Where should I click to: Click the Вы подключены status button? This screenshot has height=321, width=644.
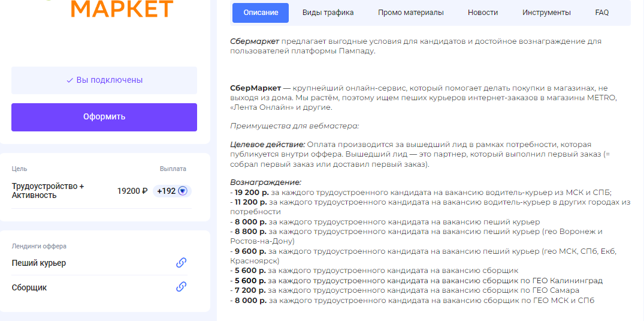104,80
